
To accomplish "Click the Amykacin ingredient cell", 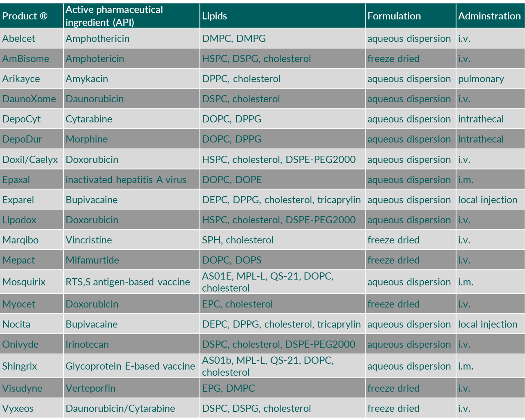I will 87,79.
